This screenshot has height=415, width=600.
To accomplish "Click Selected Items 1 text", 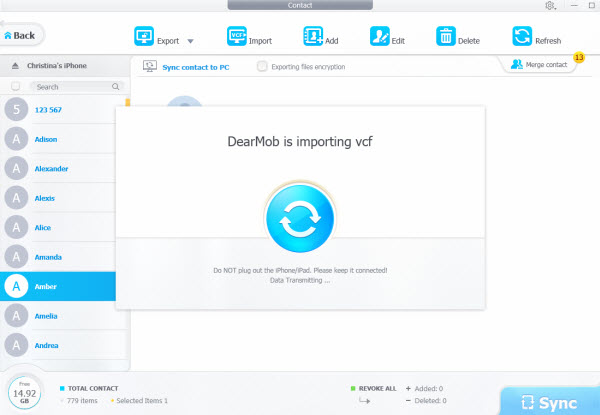I will pos(142,401).
